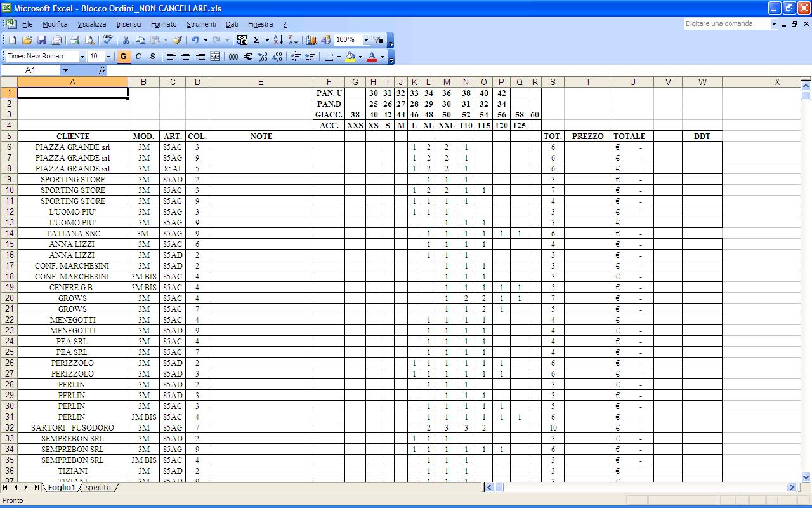
Task: Activate the Format Painter brush
Action: 178,40
